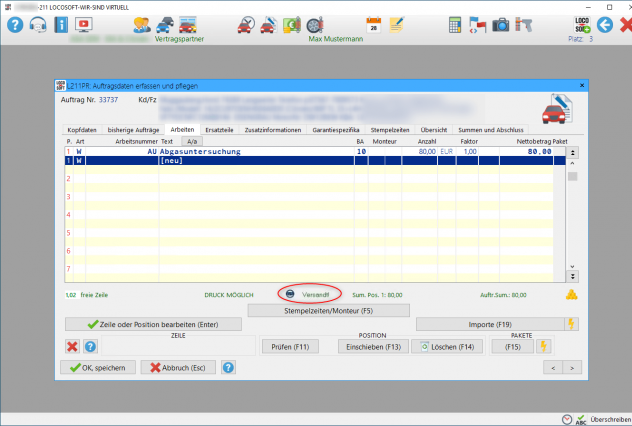Image resolution: width=632 pixels, height=426 pixels.
Task: Click the red X icon in Zeile section
Action: point(72,346)
